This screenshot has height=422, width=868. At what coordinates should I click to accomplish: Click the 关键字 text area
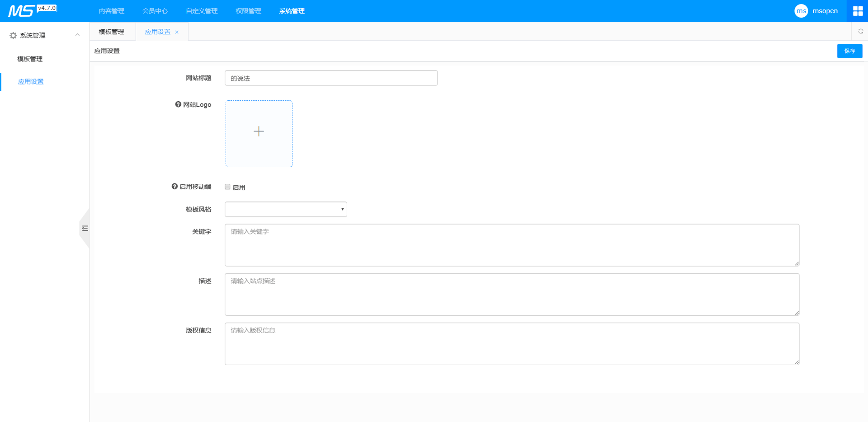[512, 245]
